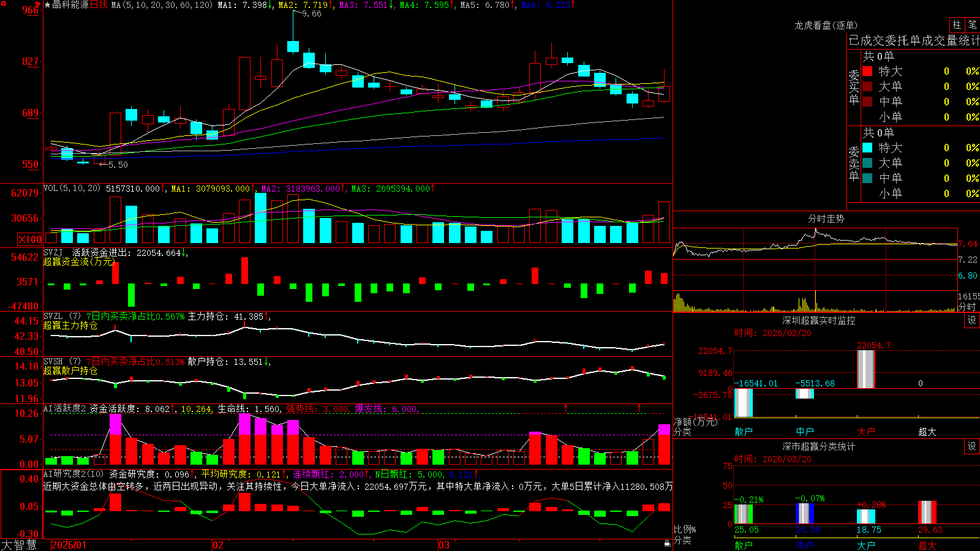Click the teal 大单 sell-order swatch
The height and width of the screenshot is (551, 980).
[x=867, y=163]
